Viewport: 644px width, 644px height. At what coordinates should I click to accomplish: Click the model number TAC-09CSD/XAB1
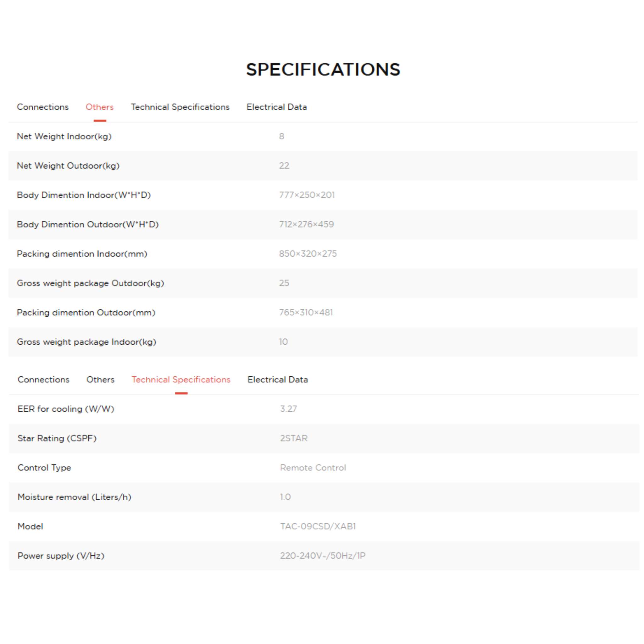318,526
